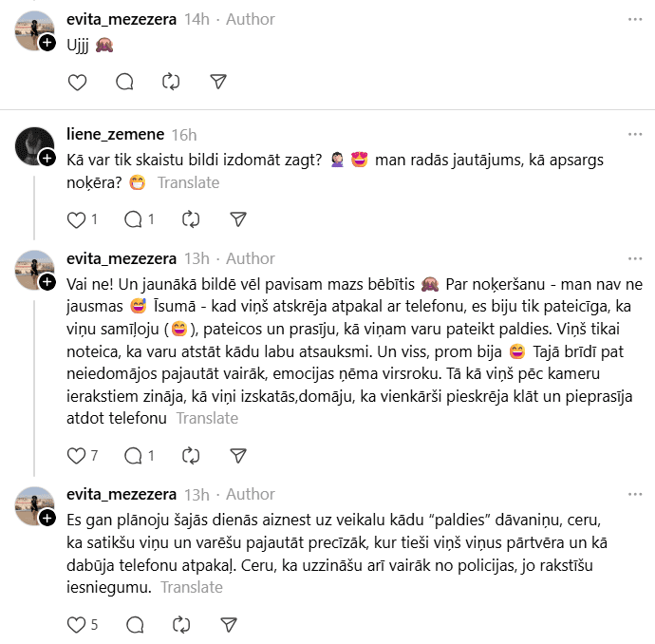Like the "Ujjj" post by evita_mezezera

[x=79, y=83]
